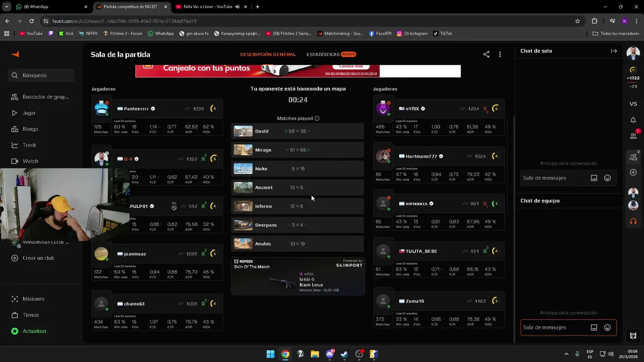The width and height of the screenshot is (644, 362).
Task: Open juanmaaz's player profile name
Action: tap(135, 254)
